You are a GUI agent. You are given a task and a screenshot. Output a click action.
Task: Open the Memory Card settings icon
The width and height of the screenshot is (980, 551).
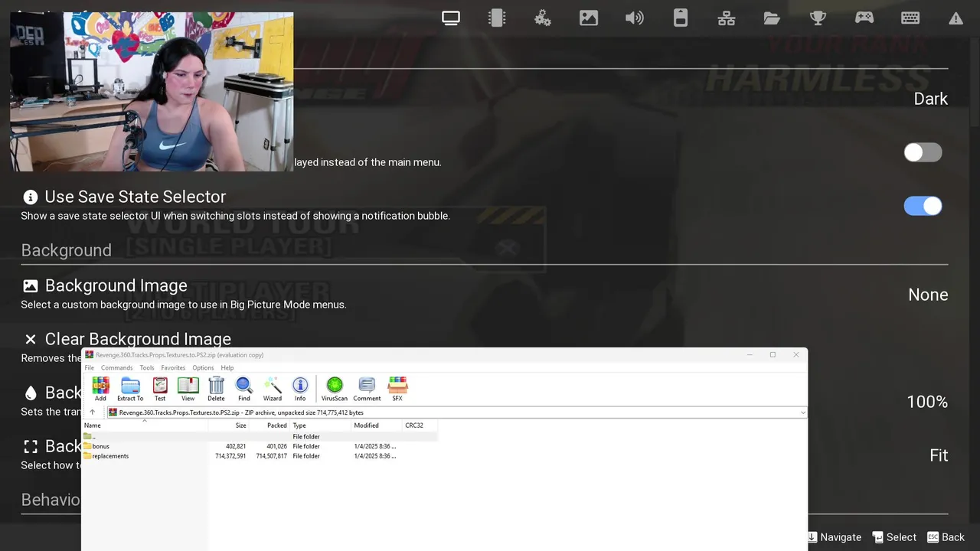[681, 18]
